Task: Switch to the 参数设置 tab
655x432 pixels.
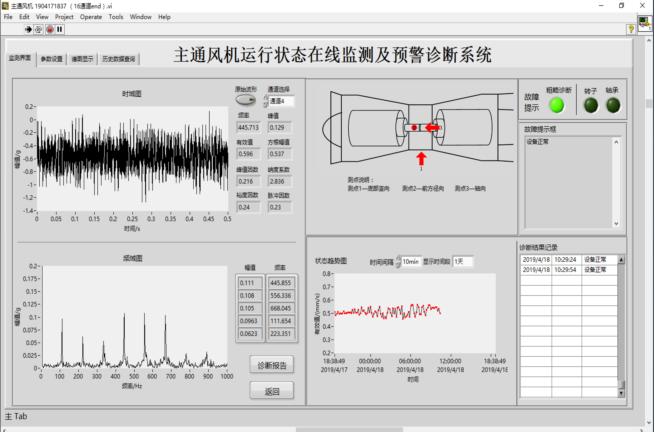Action: click(52, 59)
